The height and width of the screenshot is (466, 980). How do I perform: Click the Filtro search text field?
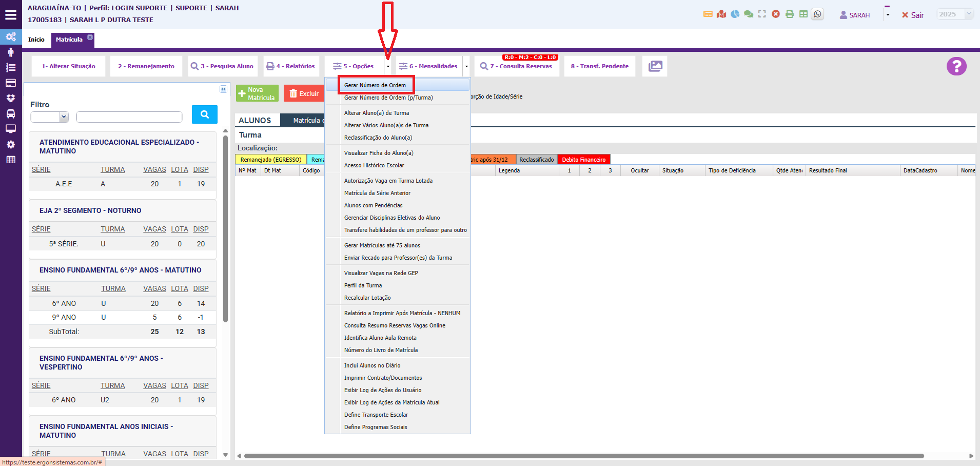(129, 117)
